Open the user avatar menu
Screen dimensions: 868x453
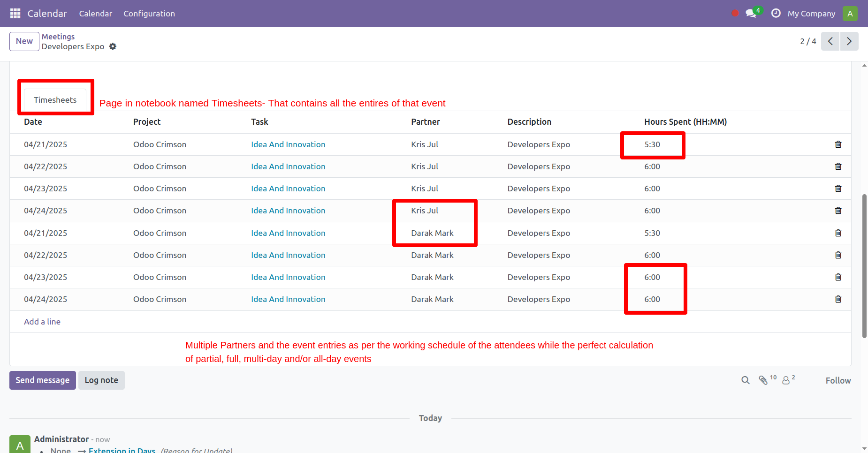click(850, 13)
